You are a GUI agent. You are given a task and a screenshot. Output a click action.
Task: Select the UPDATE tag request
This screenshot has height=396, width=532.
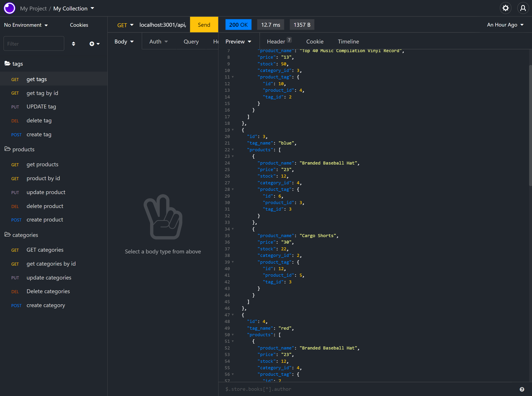pyautogui.click(x=41, y=106)
